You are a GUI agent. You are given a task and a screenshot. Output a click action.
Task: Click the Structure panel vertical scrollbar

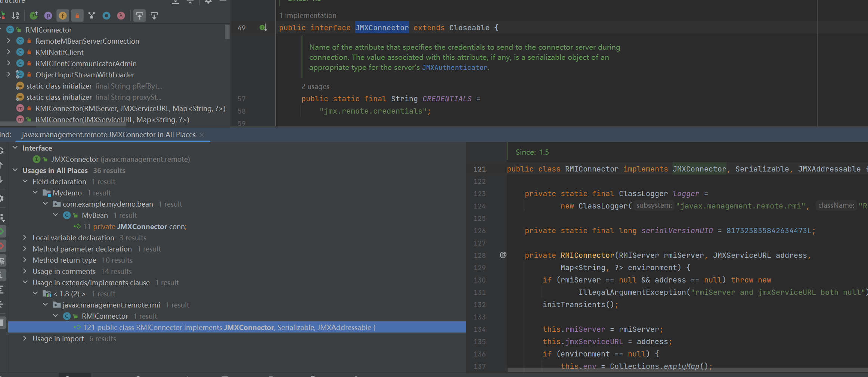coord(227,32)
